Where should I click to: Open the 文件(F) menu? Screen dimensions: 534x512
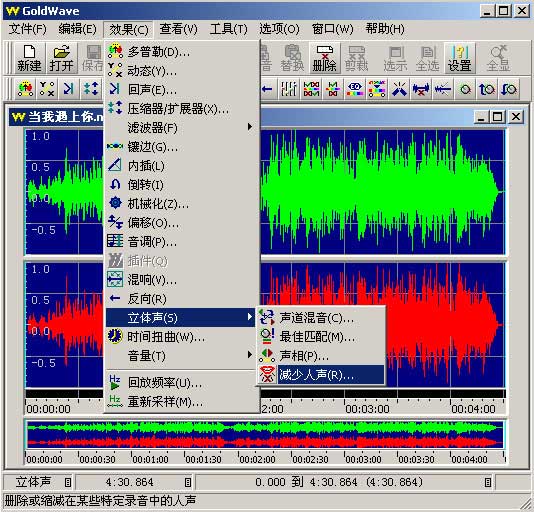[x=28, y=29]
